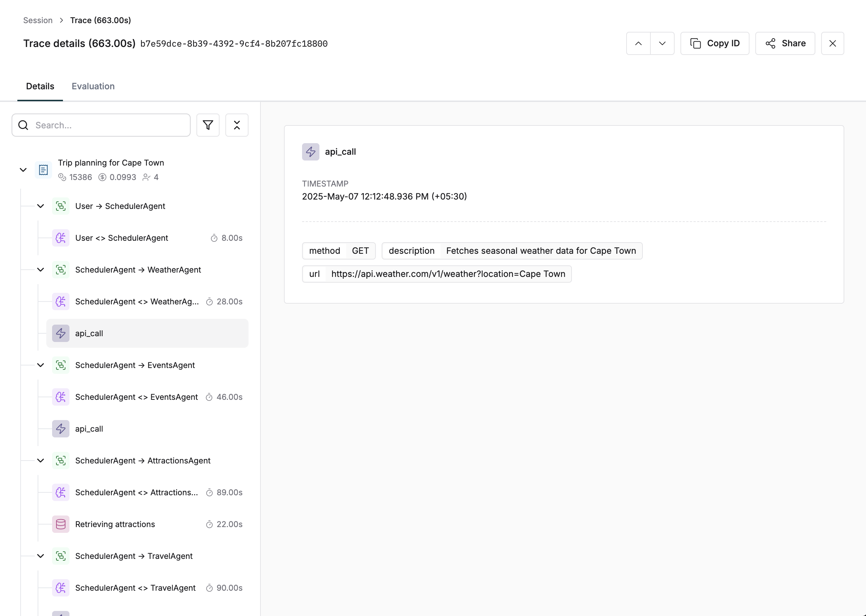Collapse the SchedulerAgent → TravelAgent group
The height and width of the screenshot is (616, 866).
point(41,556)
